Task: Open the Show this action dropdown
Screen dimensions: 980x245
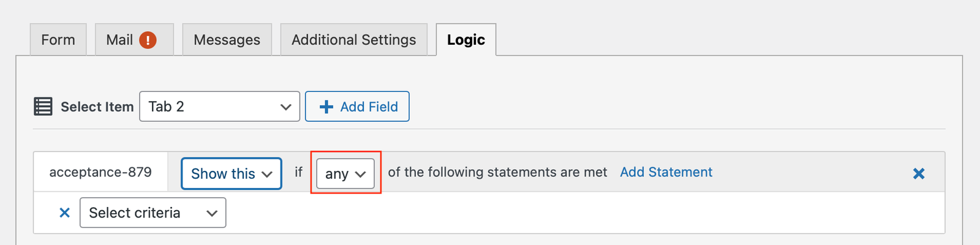Action: click(x=231, y=173)
